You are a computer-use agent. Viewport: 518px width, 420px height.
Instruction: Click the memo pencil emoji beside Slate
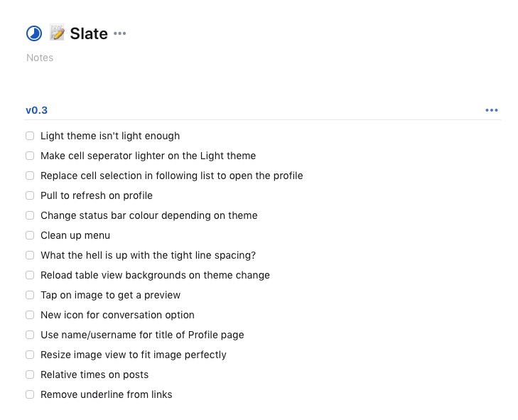pyautogui.click(x=57, y=33)
